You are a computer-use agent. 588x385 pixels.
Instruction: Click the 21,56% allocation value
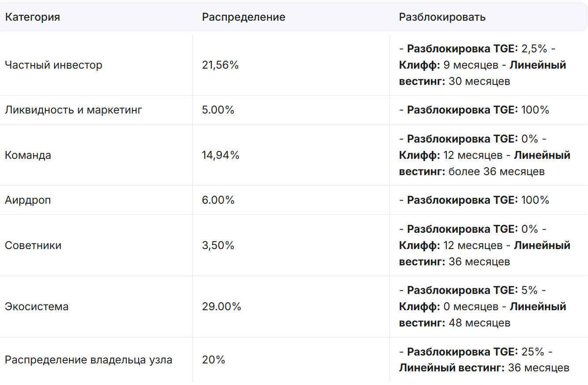[x=220, y=65]
